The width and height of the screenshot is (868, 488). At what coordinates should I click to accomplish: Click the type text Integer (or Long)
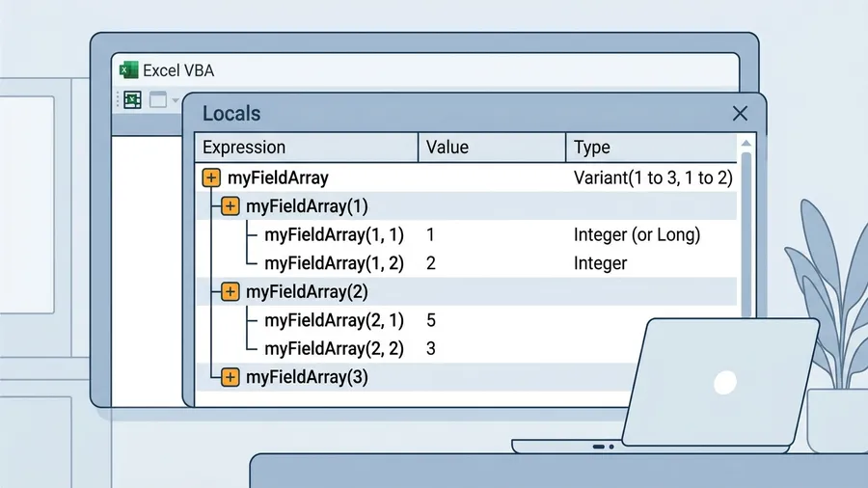(637, 234)
